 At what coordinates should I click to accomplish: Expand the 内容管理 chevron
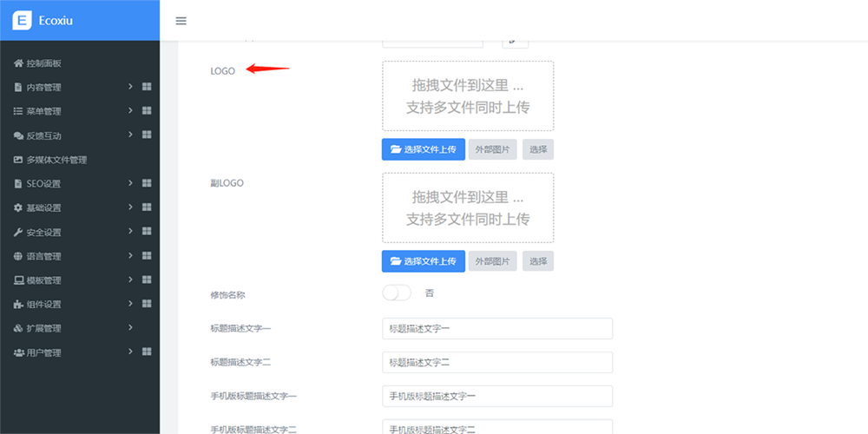point(131,86)
